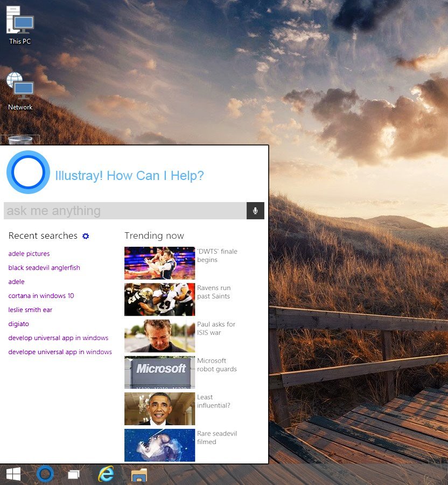Open the This PC desktop icon
448x485 pixels.
20,25
